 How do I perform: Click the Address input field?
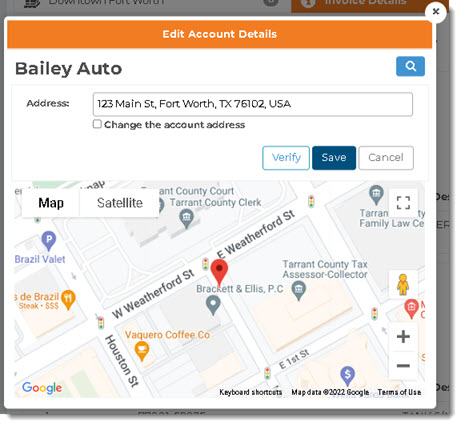pyautogui.click(x=253, y=104)
